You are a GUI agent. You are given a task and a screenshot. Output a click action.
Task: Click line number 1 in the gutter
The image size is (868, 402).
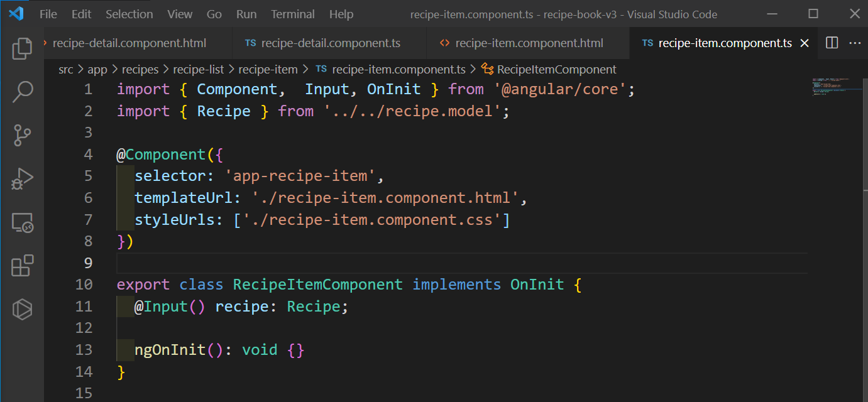click(88, 89)
